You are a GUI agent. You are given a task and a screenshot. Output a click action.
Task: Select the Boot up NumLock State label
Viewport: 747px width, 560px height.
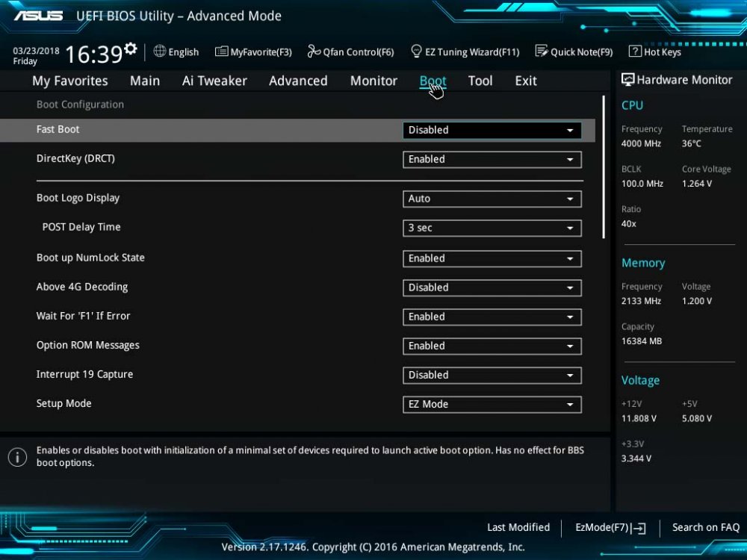coord(90,258)
